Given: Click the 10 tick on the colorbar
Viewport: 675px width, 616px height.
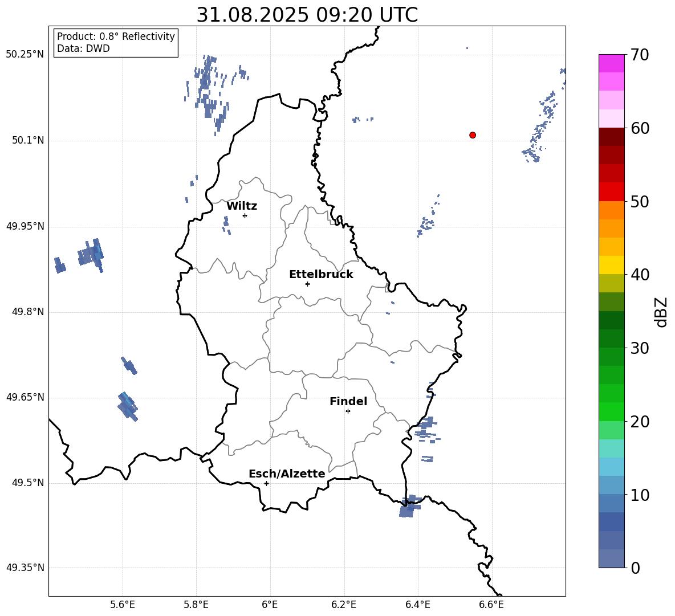Looking at the screenshot, I should point(640,495).
